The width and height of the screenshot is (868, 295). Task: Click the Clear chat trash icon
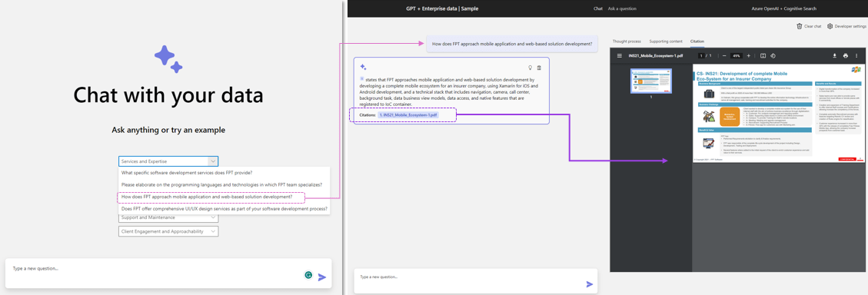[799, 26]
